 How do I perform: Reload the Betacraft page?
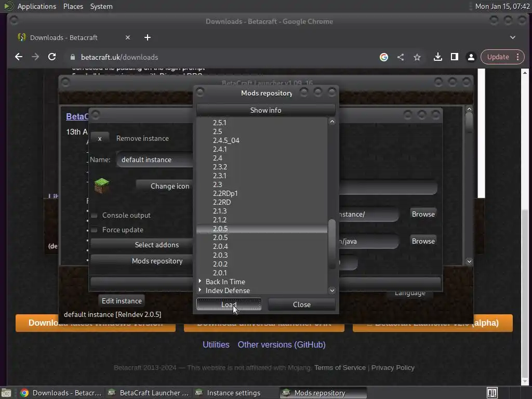click(x=52, y=57)
